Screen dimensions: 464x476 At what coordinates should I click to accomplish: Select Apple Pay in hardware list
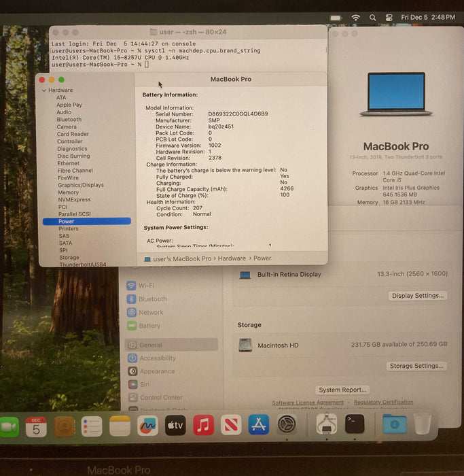coord(69,105)
